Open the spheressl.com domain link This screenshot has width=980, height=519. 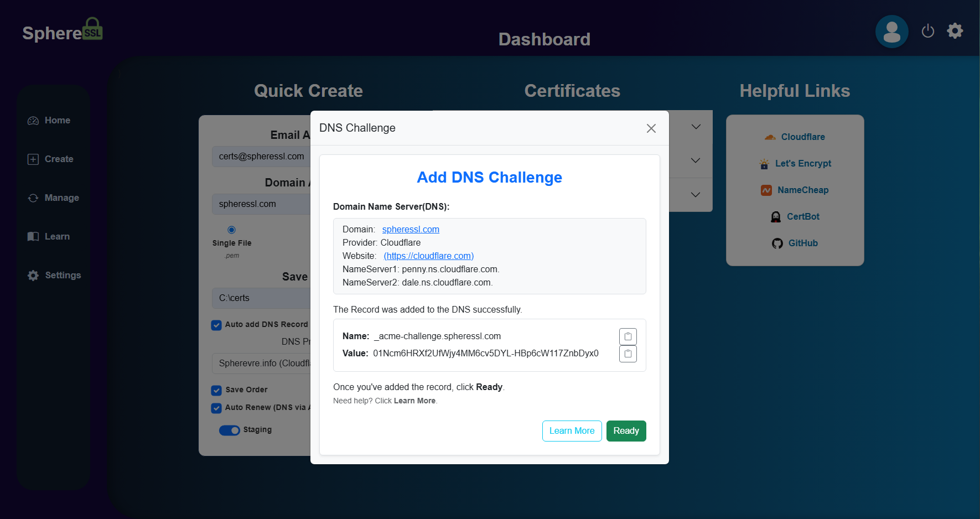pos(410,229)
